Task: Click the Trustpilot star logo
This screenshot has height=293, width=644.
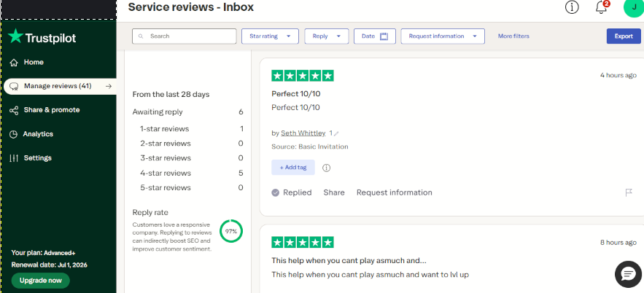Action: [x=15, y=36]
